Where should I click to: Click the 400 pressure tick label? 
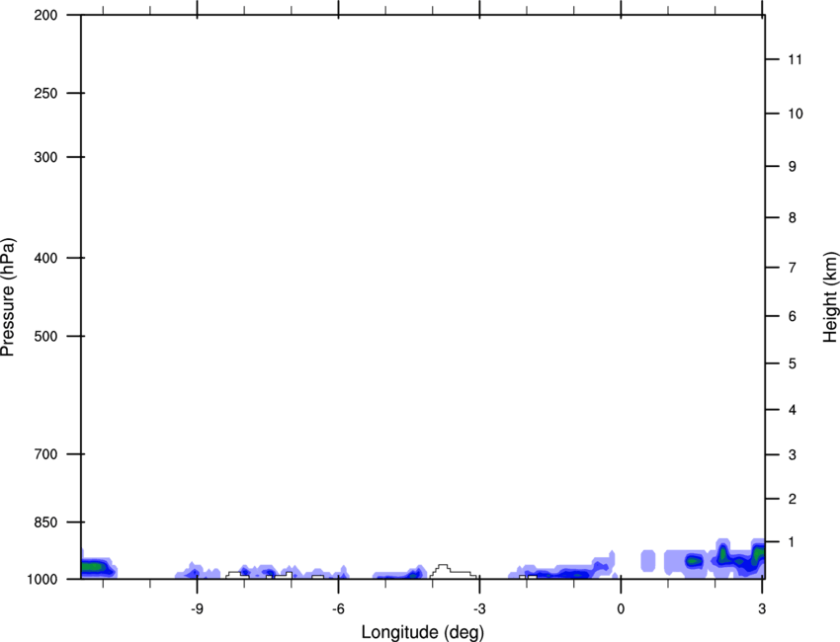pos(45,258)
